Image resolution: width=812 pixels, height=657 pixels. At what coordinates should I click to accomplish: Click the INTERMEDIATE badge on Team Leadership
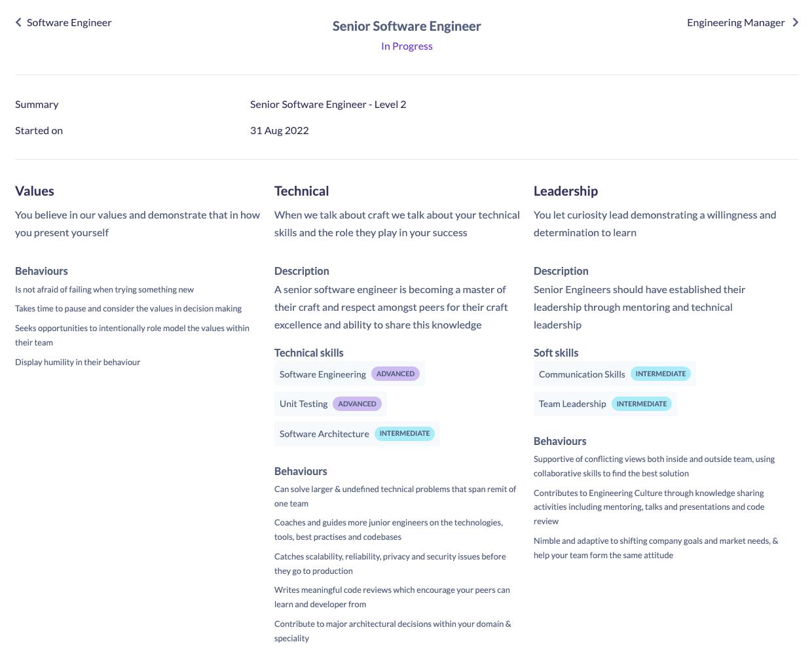[642, 404]
